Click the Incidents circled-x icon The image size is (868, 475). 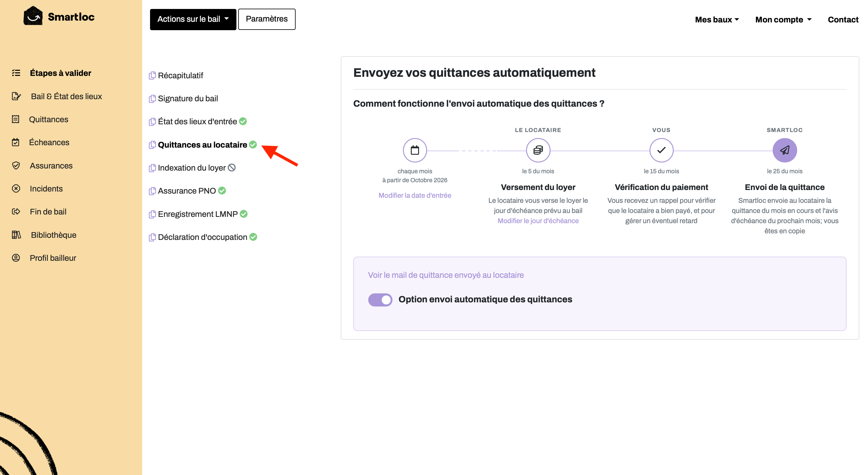(16, 189)
